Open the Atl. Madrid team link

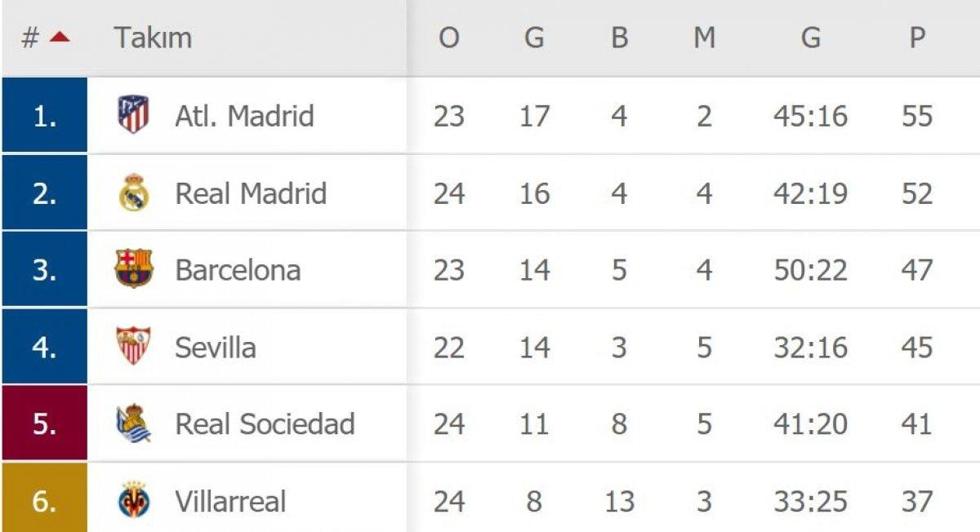click(244, 116)
